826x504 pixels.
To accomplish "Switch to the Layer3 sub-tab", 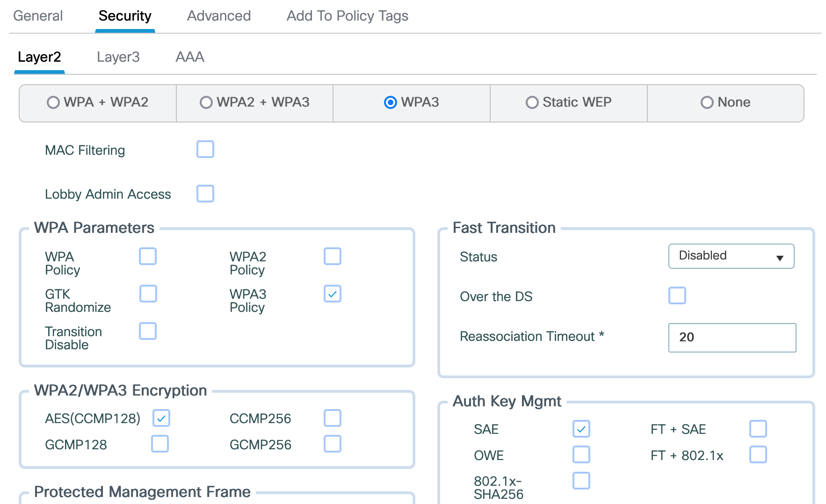I will (x=118, y=57).
